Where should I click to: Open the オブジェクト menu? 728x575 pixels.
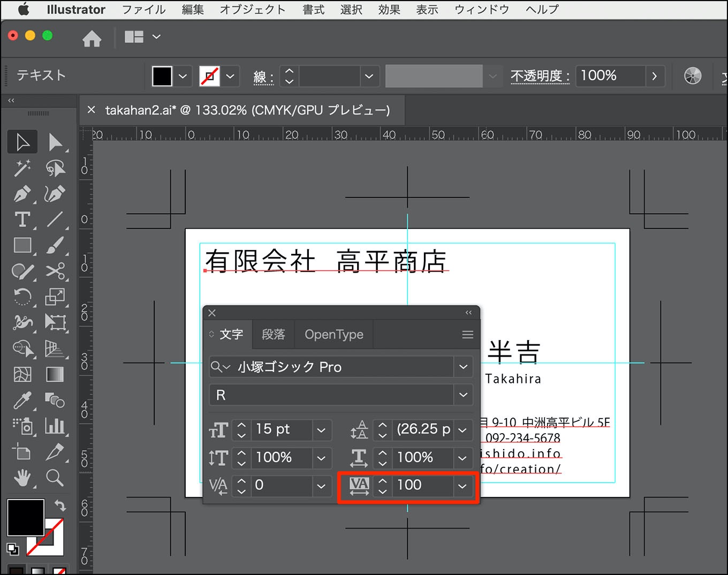253,10
